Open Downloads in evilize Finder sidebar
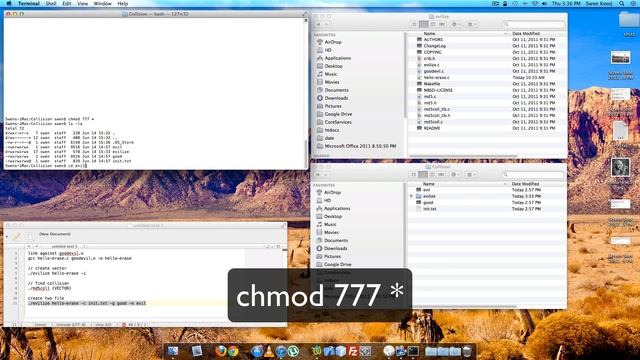 [x=332, y=98]
